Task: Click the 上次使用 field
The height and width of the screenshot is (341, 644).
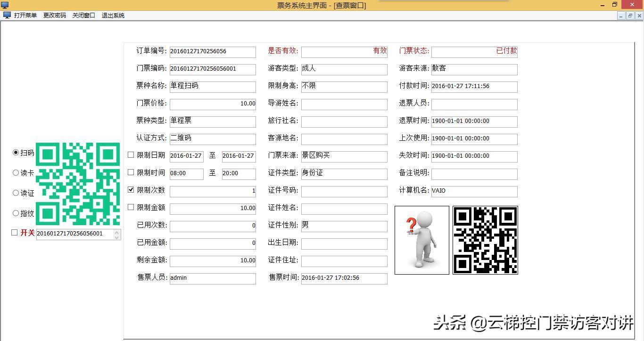Action: tap(474, 139)
